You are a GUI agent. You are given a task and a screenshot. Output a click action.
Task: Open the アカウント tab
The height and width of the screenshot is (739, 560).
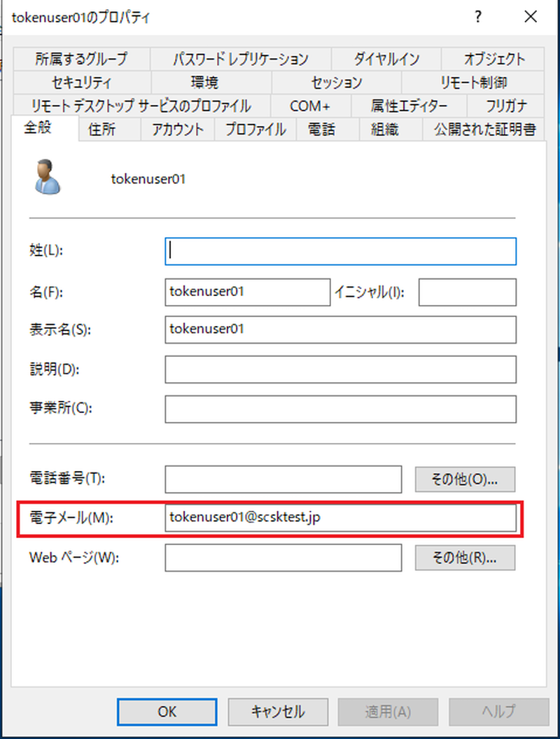click(176, 129)
